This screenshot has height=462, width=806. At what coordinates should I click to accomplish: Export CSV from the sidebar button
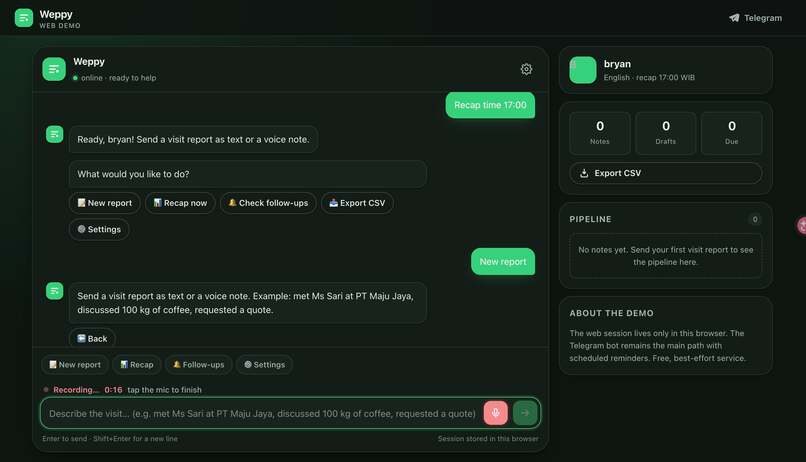point(666,173)
